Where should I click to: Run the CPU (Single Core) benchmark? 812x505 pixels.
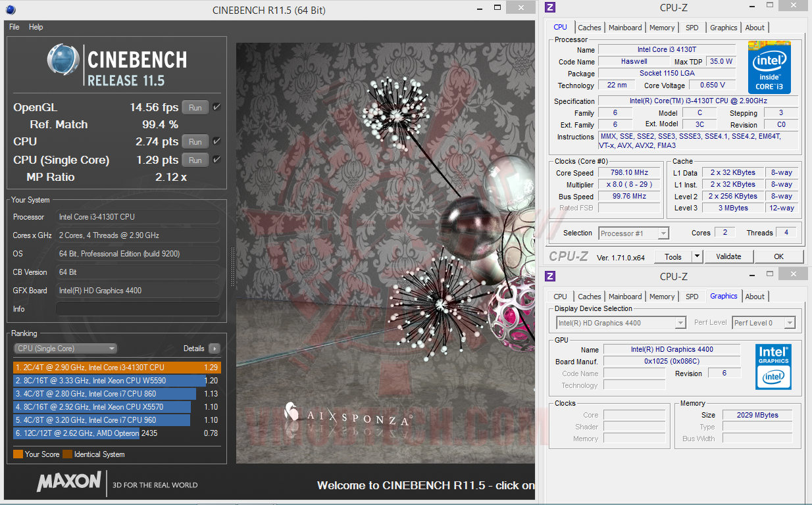point(195,160)
